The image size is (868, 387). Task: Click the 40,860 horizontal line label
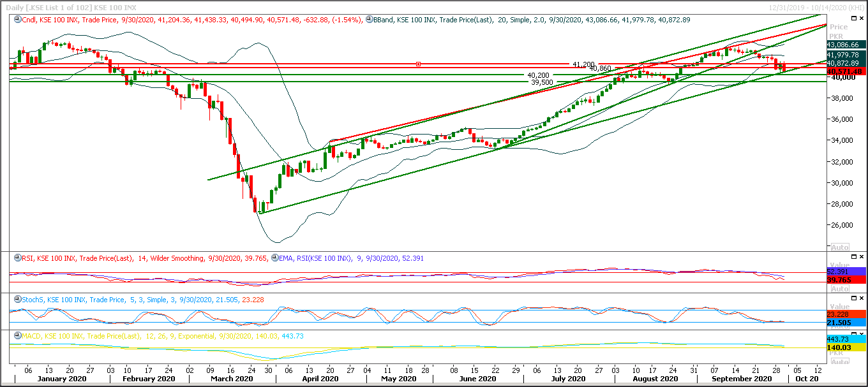coord(601,68)
